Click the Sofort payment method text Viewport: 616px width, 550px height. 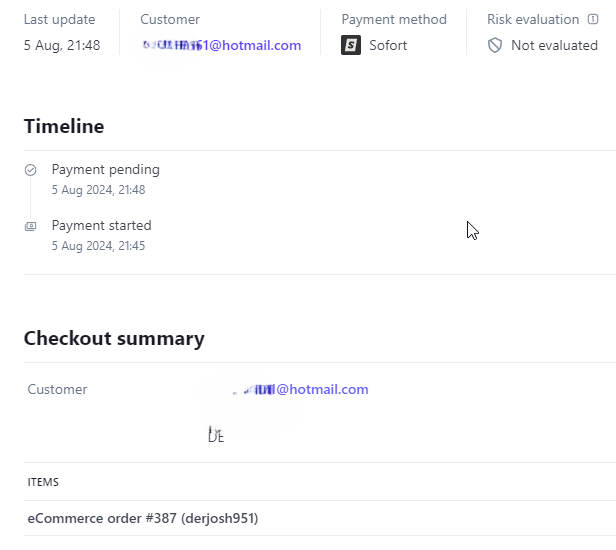[388, 46]
